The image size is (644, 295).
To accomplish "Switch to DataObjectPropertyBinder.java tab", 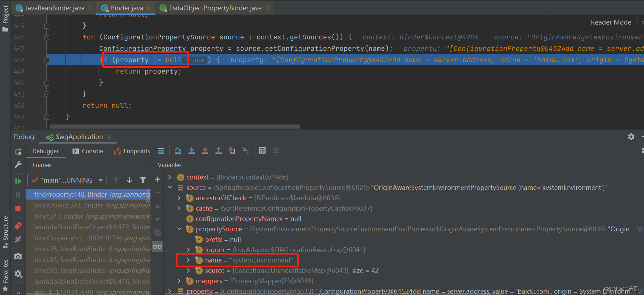I will pyautogui.click(x=215, y=8).
